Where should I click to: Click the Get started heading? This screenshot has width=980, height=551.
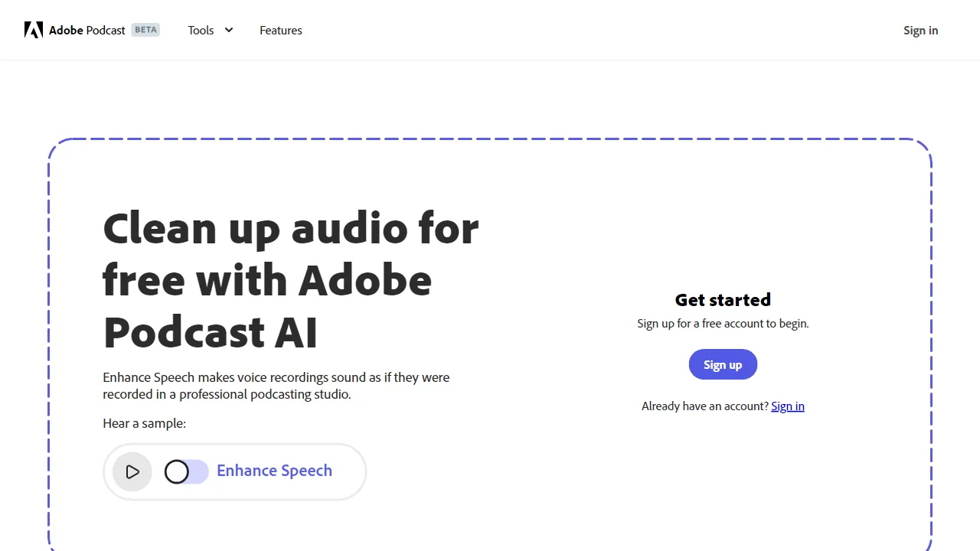click(x=723, y=300)
